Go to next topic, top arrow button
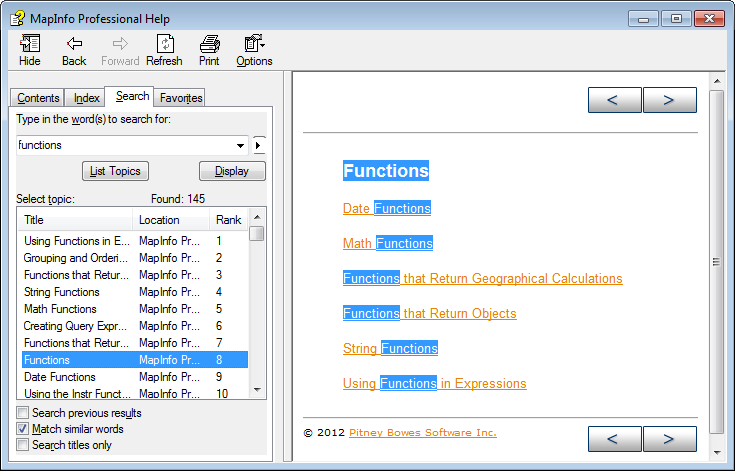 (670, 100)
